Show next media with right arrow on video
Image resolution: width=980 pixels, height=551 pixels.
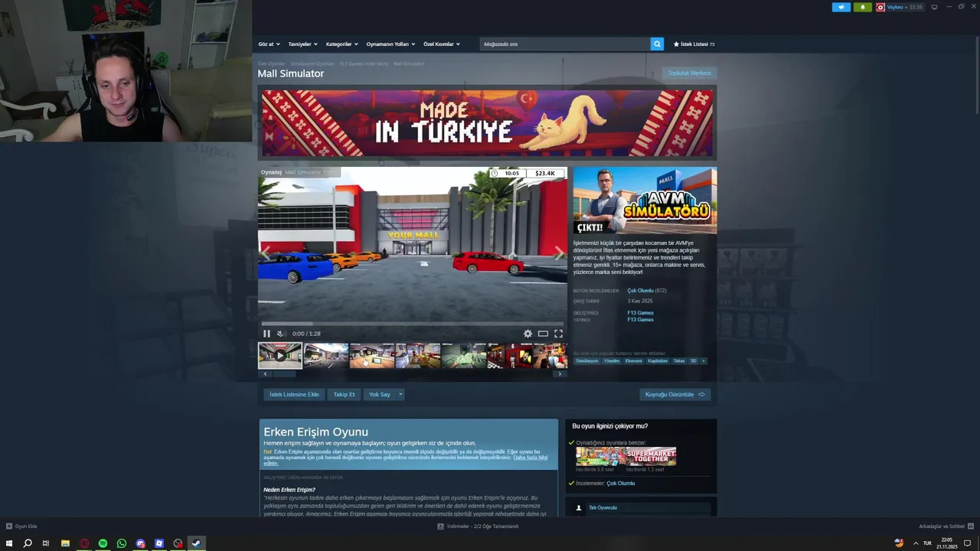coord(558,253)
